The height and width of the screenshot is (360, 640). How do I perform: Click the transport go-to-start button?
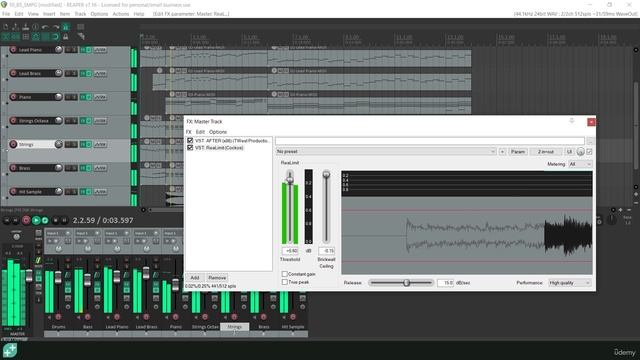[7, 220]
